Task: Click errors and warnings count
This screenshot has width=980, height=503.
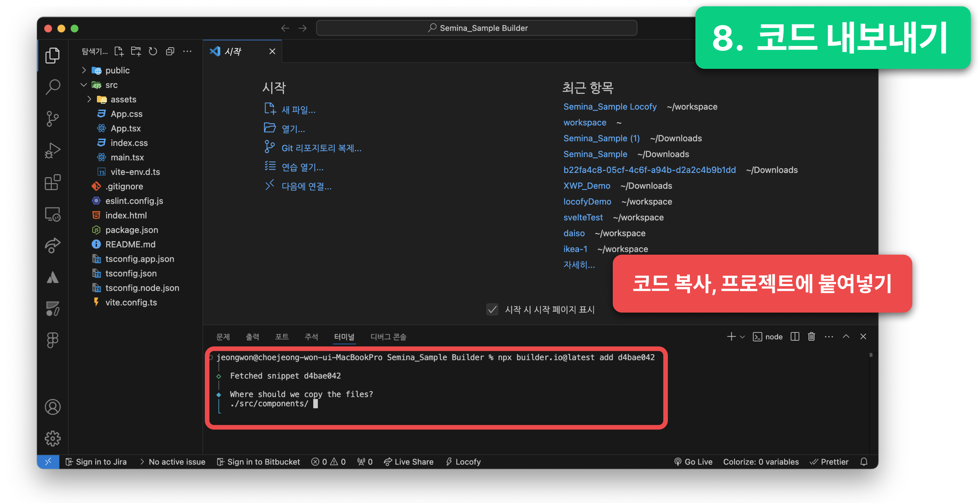Action: point(328,461)
